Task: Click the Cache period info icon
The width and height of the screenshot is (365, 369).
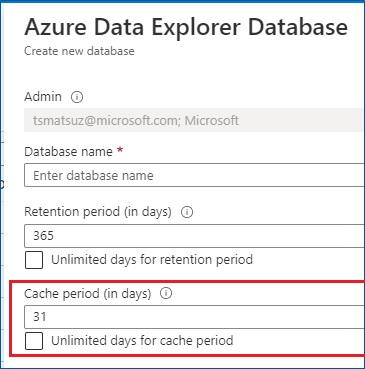Action: (x=166, y=293)
